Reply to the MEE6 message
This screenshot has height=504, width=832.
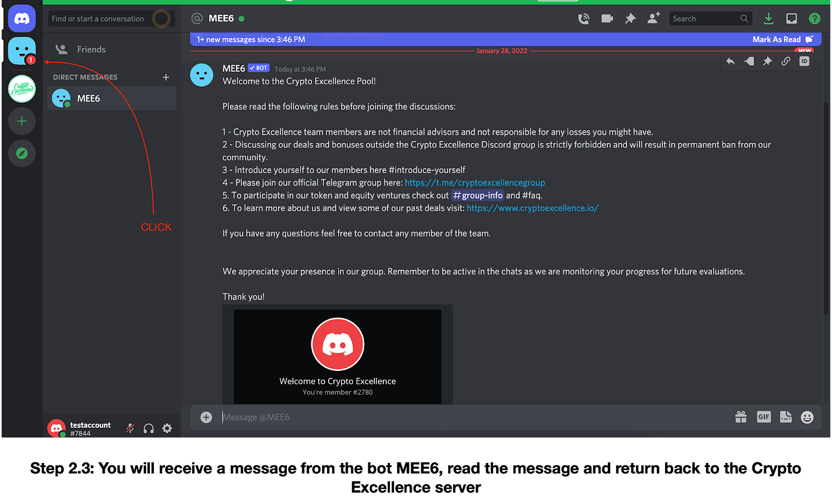tap(730, 61)
